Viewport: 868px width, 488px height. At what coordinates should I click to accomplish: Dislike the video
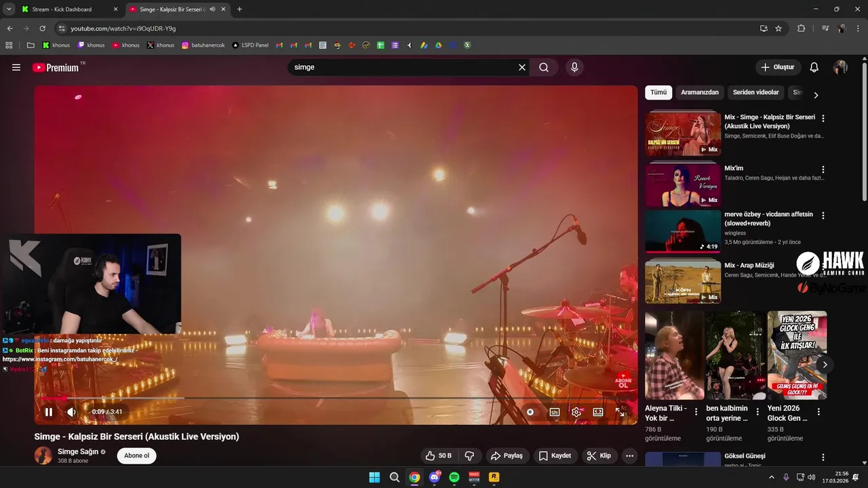tap(469, 455)
